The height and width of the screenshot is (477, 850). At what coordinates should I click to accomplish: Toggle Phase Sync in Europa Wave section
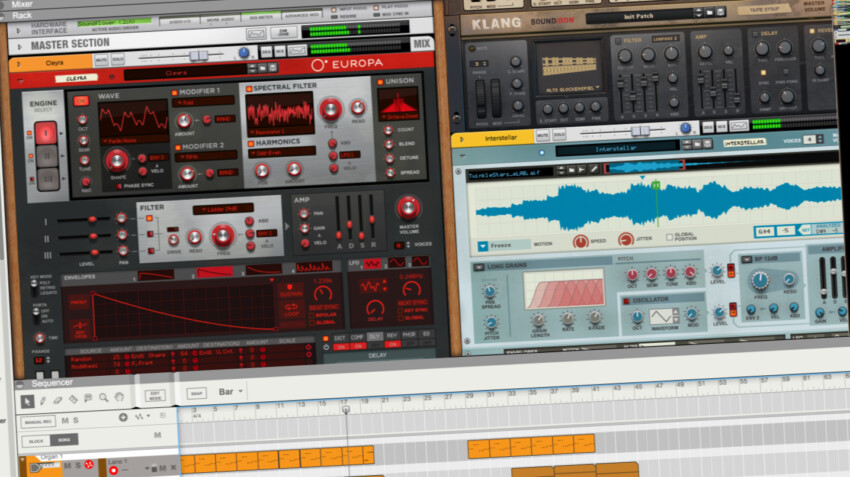119,187
